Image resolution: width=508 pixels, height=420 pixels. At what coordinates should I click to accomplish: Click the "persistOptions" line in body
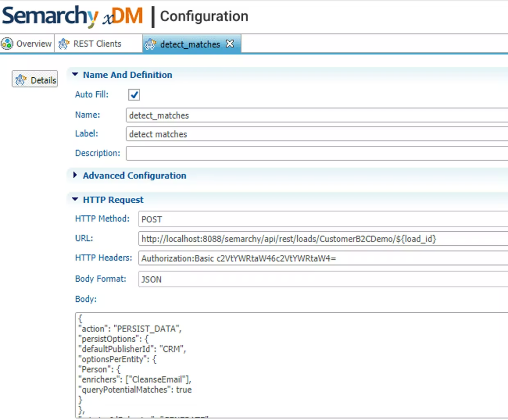point(113,339)
